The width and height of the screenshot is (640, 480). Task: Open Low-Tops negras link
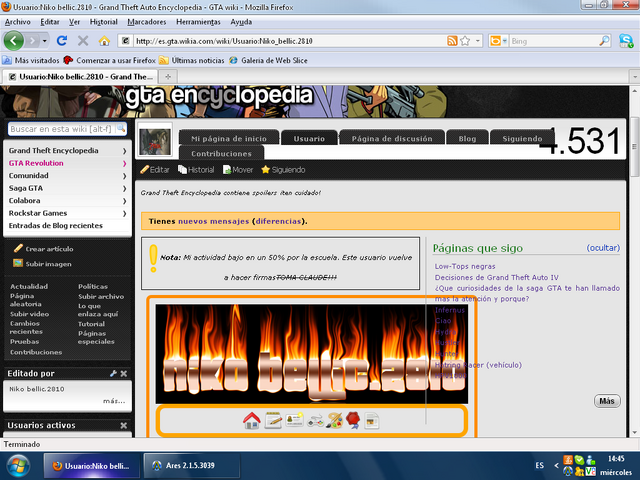coord(465,266)
